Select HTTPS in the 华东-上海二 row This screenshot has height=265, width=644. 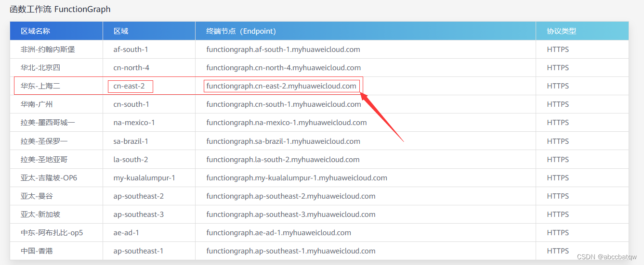tap(558, 86)
